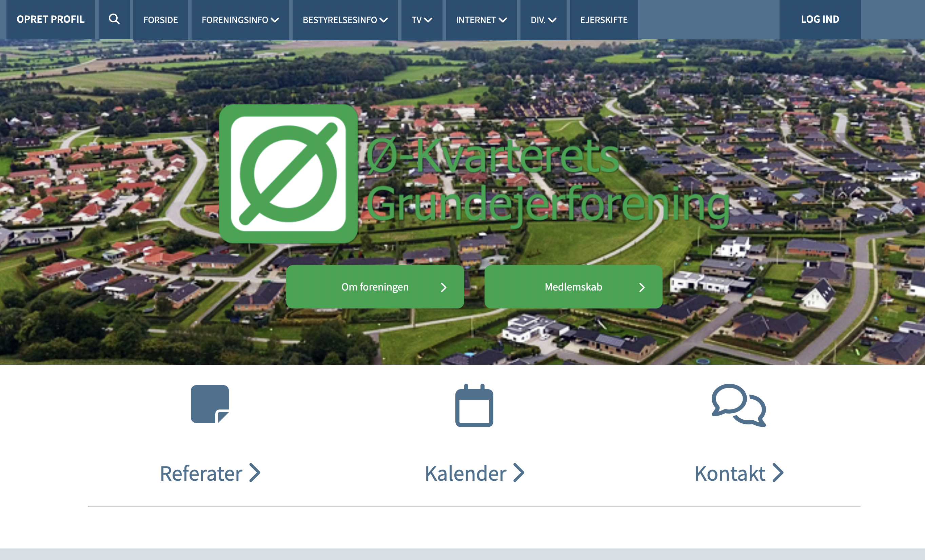Image resolution: width=925 pixels, height=560 pixels.
Task: Click LOG IND button
Action: (820, 20)
